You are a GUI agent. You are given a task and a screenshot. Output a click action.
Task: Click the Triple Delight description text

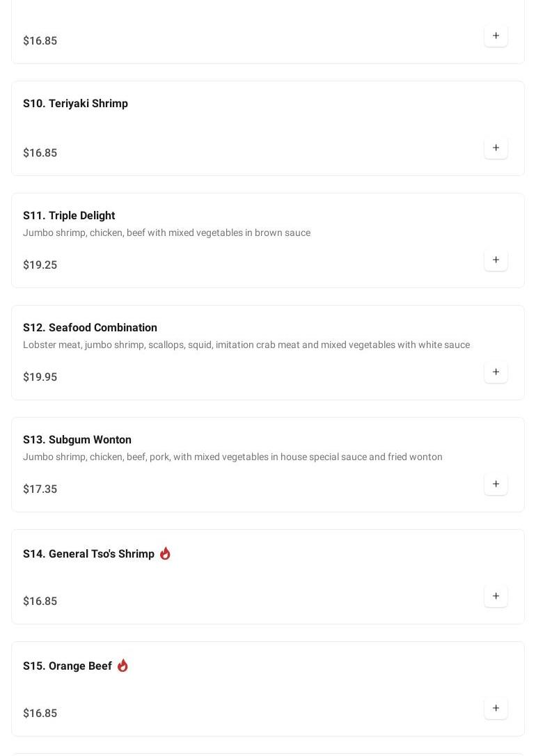pyautogui.click(x=166, y=233)
